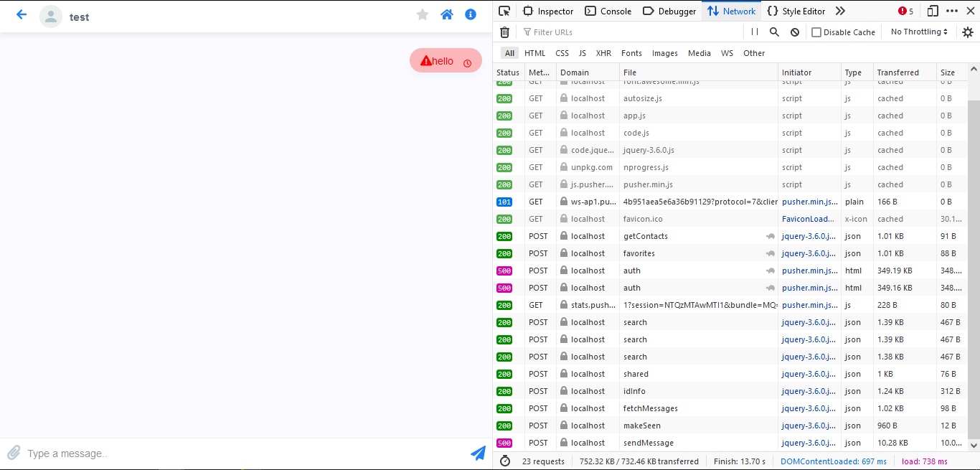Open the No Throttling dropdown
The image size is (980, 470).
point(919,32)
